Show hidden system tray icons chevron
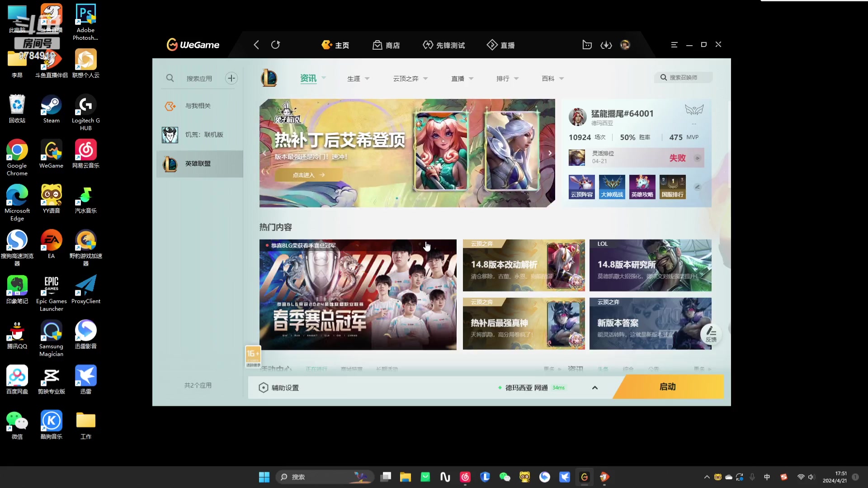The width and height of the screenshot is (868, 488). (x=707, y=477)
